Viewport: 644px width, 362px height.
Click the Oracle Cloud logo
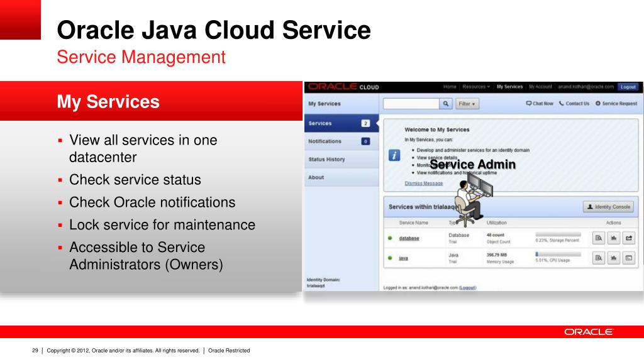click(344, 87)
